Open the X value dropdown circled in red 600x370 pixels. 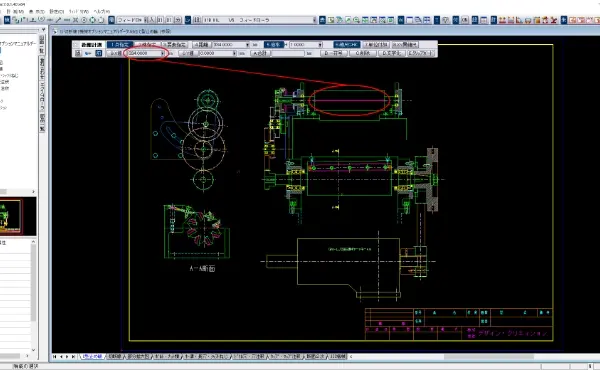pos(147,53)
